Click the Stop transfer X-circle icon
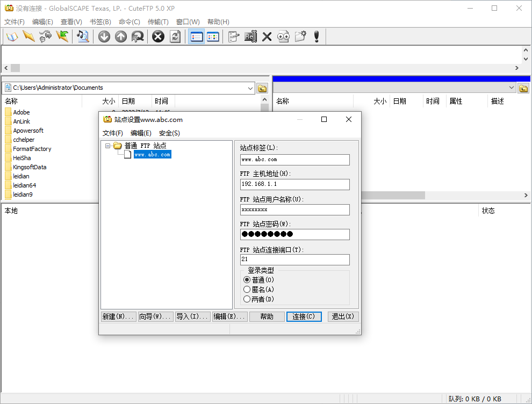The width and height of the screenshot is (532, 404). pos(158,37)
